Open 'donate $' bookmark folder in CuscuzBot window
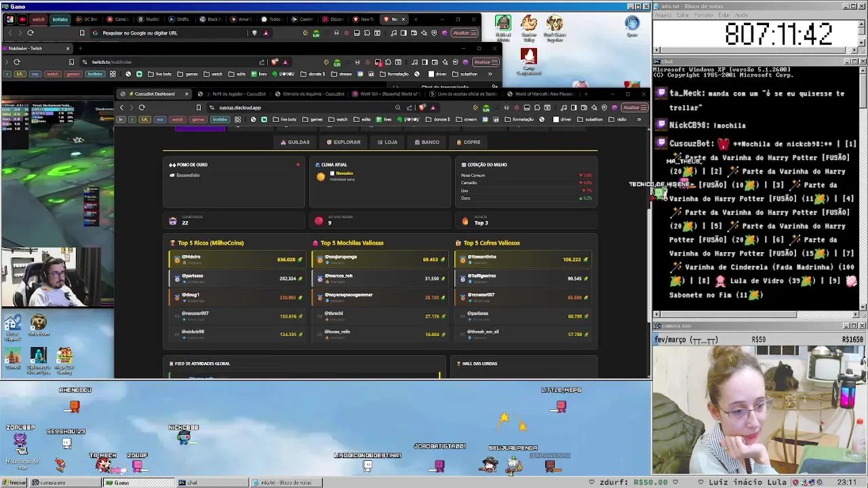The image size is (868, 488). click(x=439, y=119)
